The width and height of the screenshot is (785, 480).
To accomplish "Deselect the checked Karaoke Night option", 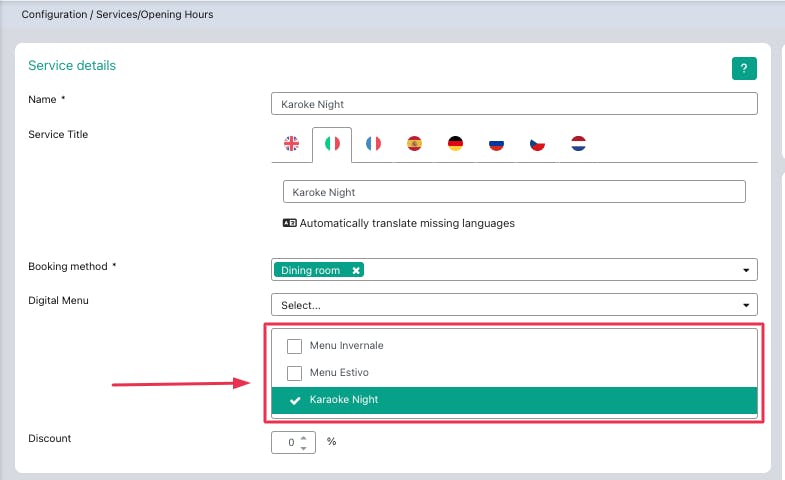I will tap(295, 400).
